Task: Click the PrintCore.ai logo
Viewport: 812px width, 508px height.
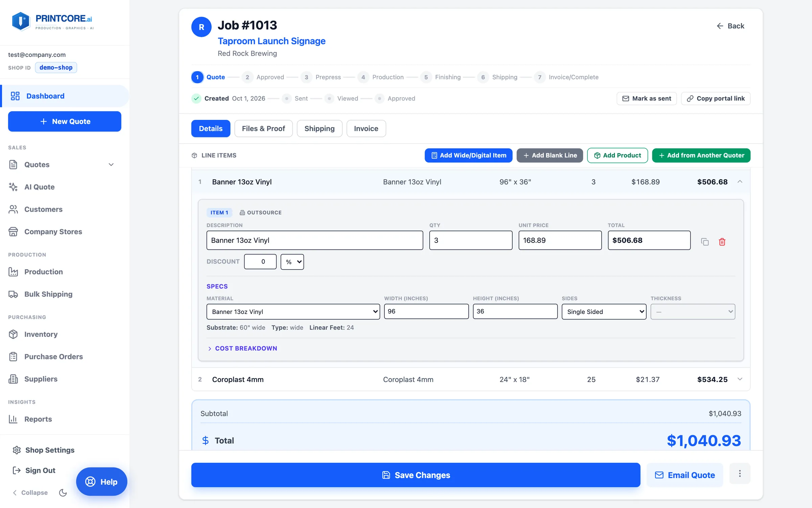Action: pyautogui.click(x=52, y=22)
